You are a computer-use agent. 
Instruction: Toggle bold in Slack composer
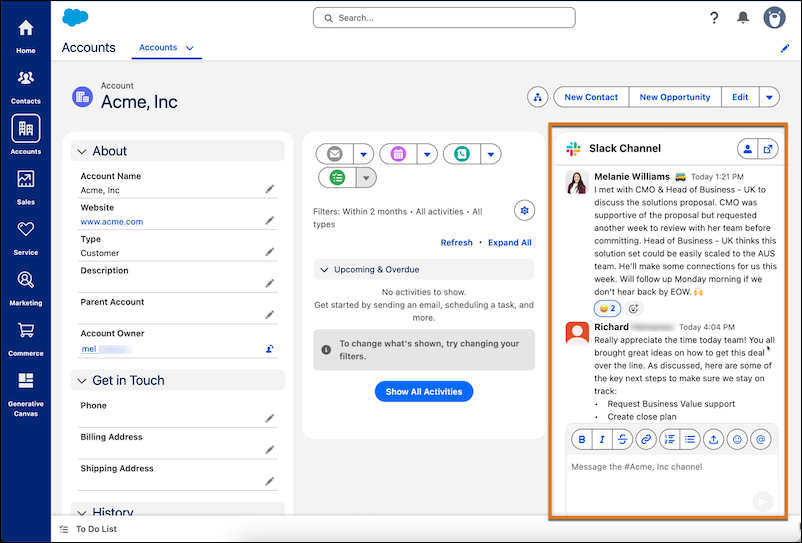[x=582, y=439]
